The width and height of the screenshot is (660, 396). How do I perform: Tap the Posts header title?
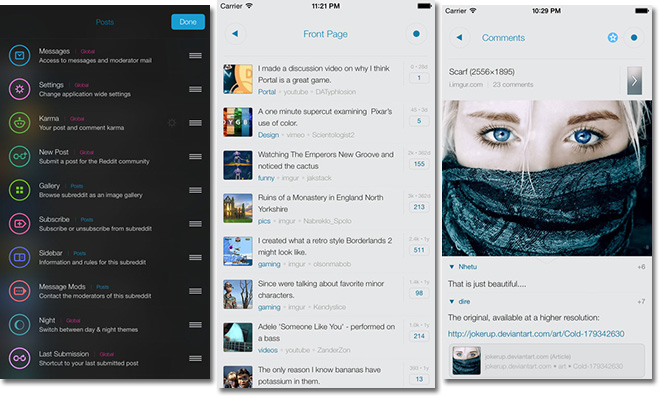coord(105,22)
